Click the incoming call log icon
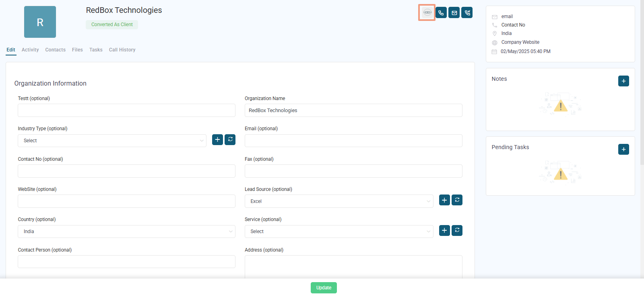 click(x=467, y=13)
